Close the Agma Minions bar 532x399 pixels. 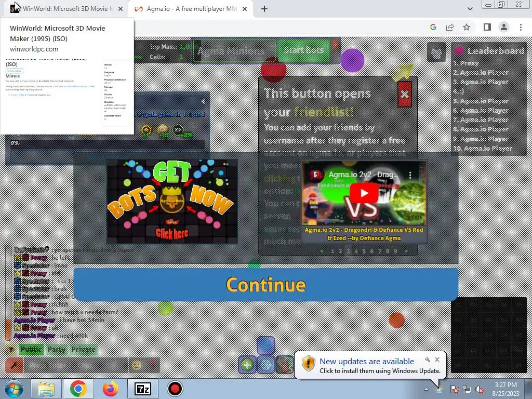click(x=336, y=45)
